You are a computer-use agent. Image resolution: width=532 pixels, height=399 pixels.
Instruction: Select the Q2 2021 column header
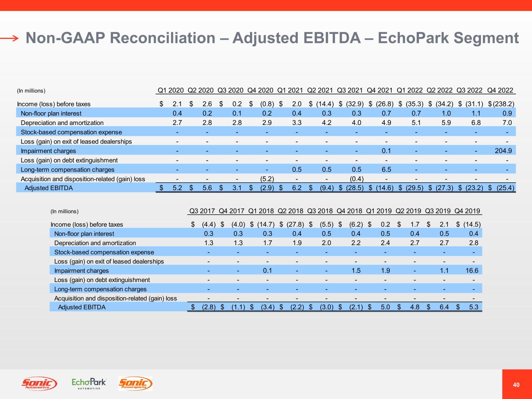[x=320, y=90]
